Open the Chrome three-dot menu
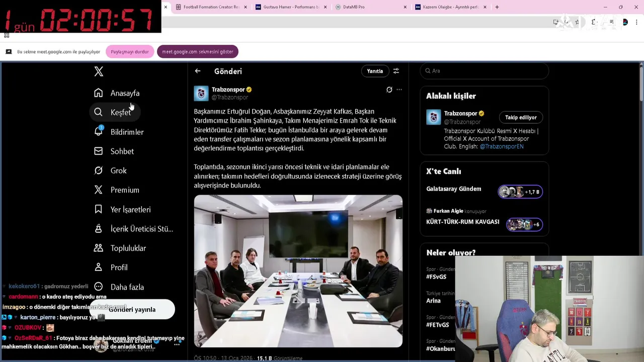Image resolution: width=644 pixels, height=362 pixels. (637, 22)
